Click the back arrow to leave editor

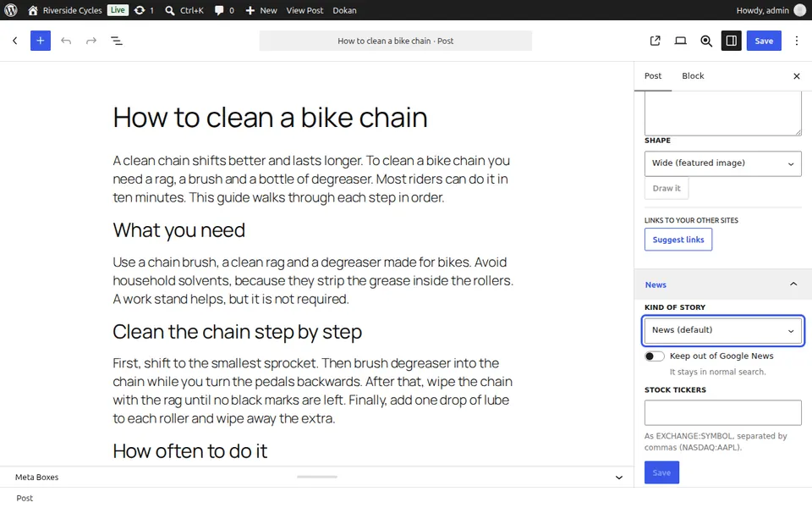coord(15,41)
